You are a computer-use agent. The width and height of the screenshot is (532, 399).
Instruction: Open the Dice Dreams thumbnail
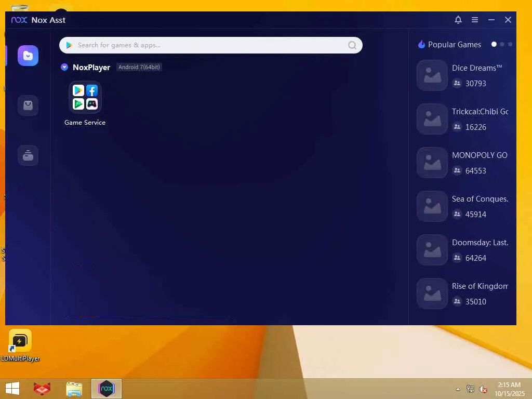point(432,75)
